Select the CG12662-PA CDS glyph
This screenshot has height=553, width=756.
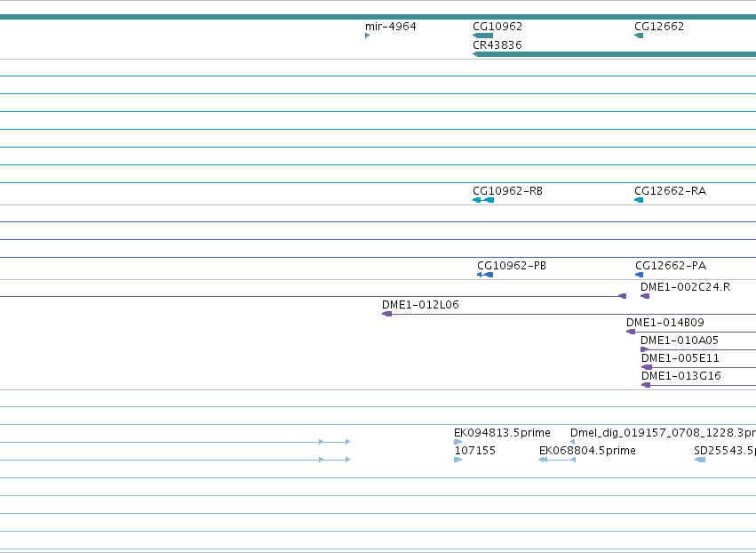pos(640,275)
